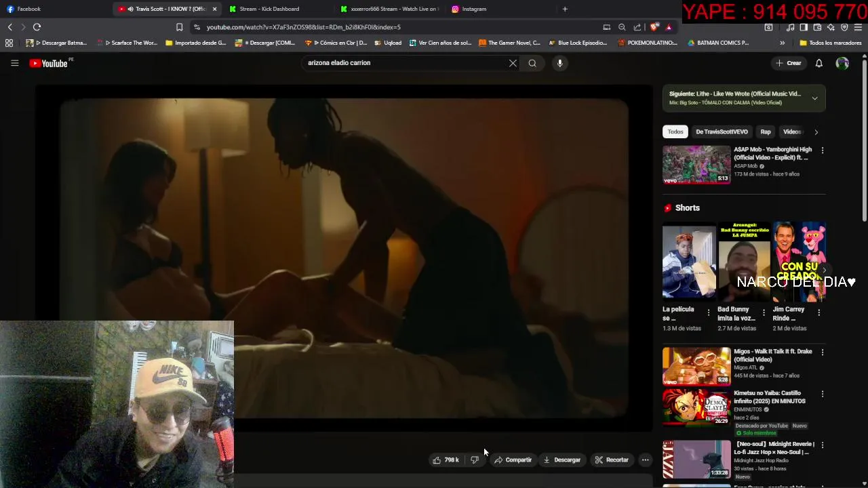Screen dimensions: 868x488
Task: Like the video with 798 k
Action: click(x=446, y=460)
